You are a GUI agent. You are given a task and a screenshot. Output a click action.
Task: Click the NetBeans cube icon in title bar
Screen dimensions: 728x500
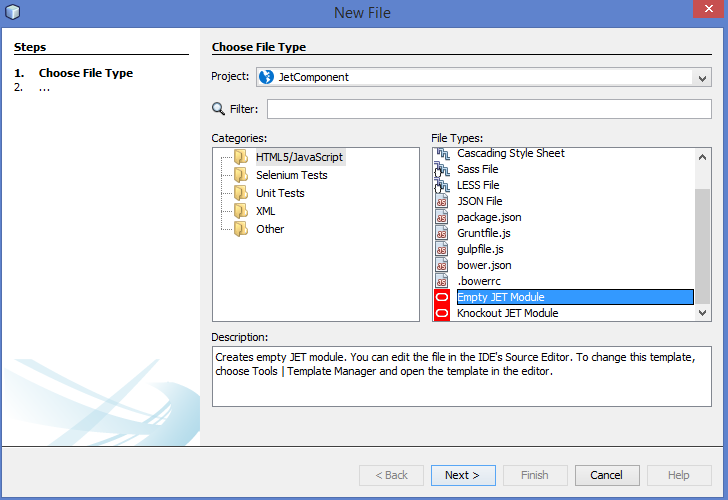tap(13, 12)
